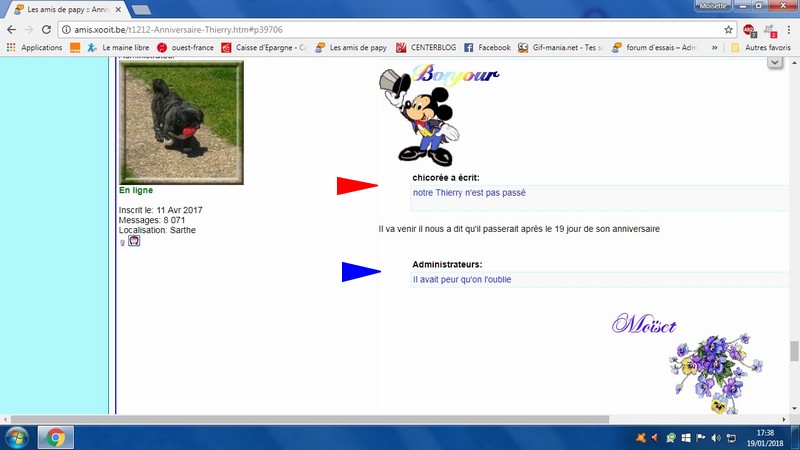Click 'Inscrit le: 11 Avr 2017' text
Viewport: 800px width, 450px height.
[x=161, y=210]
